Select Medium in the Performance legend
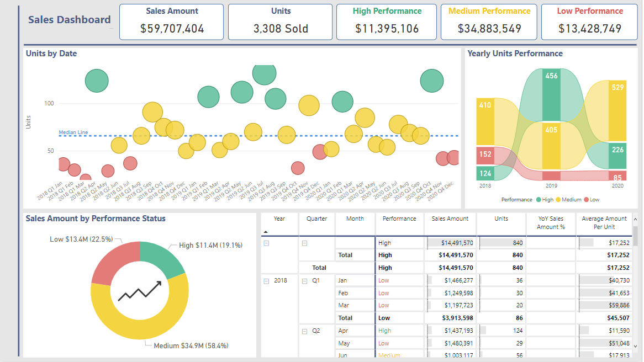This screenshot has width=644, height=362. tap(568, 199)
